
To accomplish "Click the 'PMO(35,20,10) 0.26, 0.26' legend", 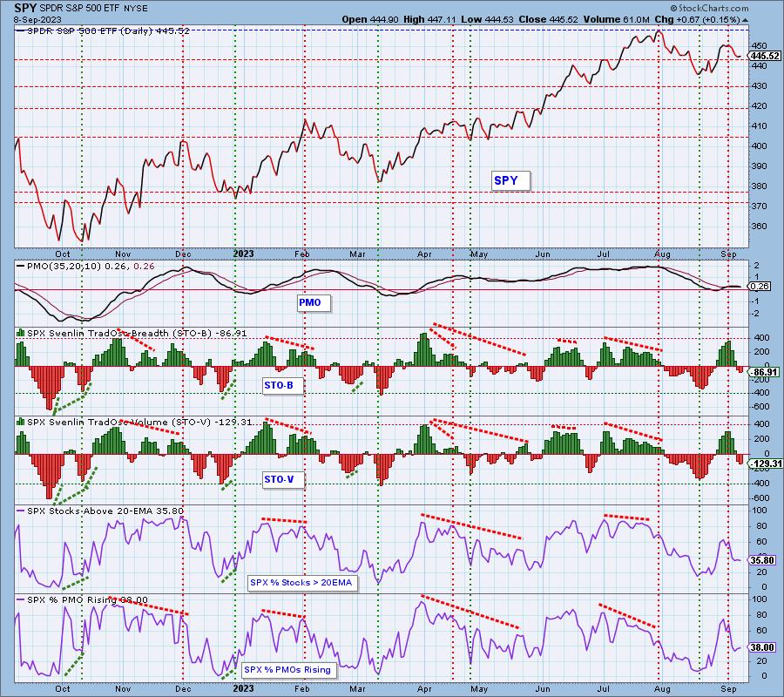I will point(91,266).
